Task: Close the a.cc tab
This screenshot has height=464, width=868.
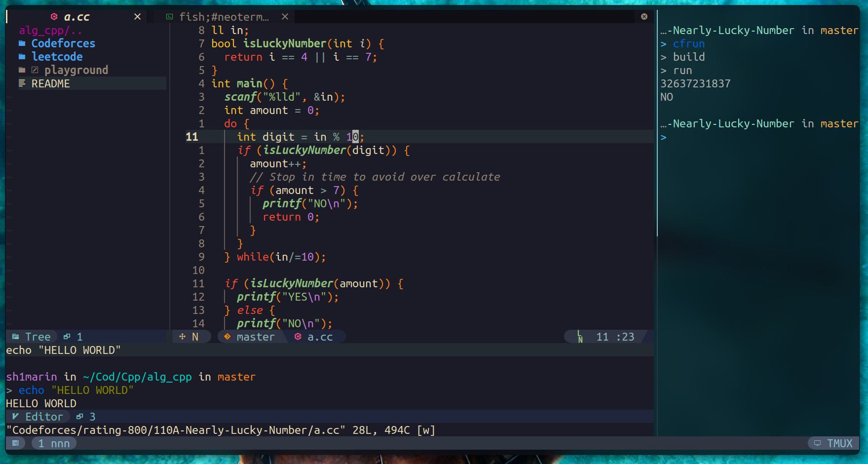Action: (138, 17)
